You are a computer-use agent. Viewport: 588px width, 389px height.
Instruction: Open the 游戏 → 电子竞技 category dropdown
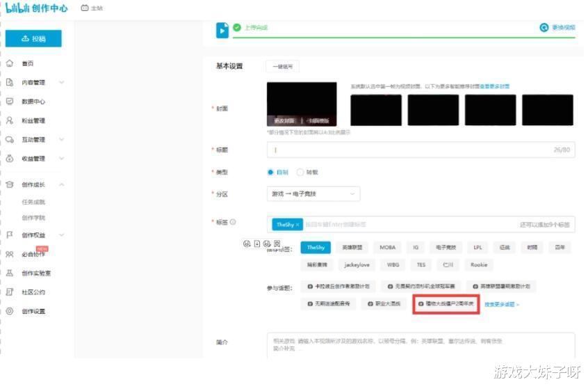pos(313,193)
